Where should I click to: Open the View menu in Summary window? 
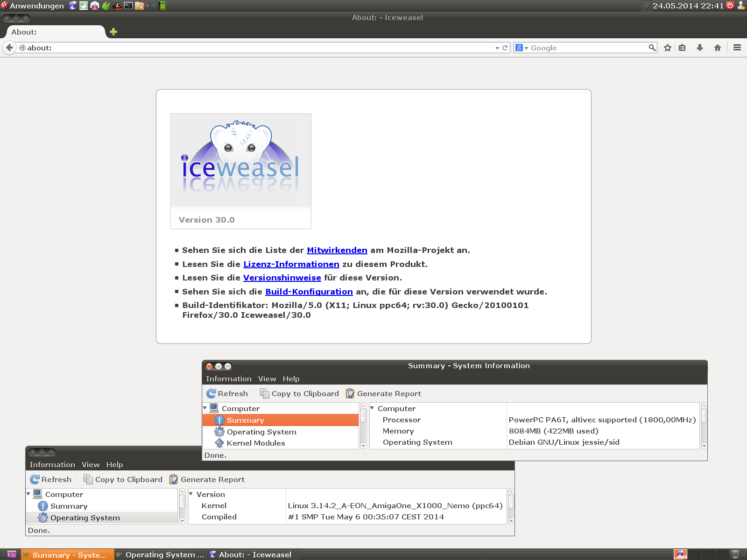tap(267, 378)
